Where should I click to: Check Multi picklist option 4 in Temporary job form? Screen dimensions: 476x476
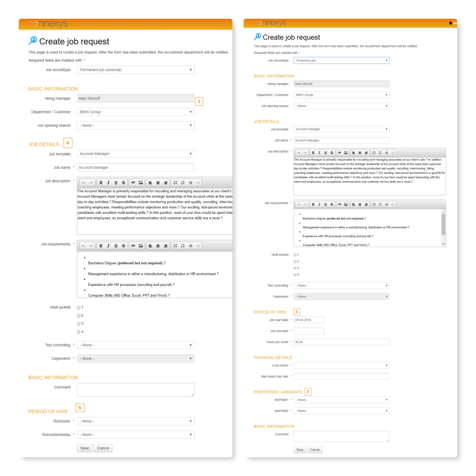click(x=295, y=275)
